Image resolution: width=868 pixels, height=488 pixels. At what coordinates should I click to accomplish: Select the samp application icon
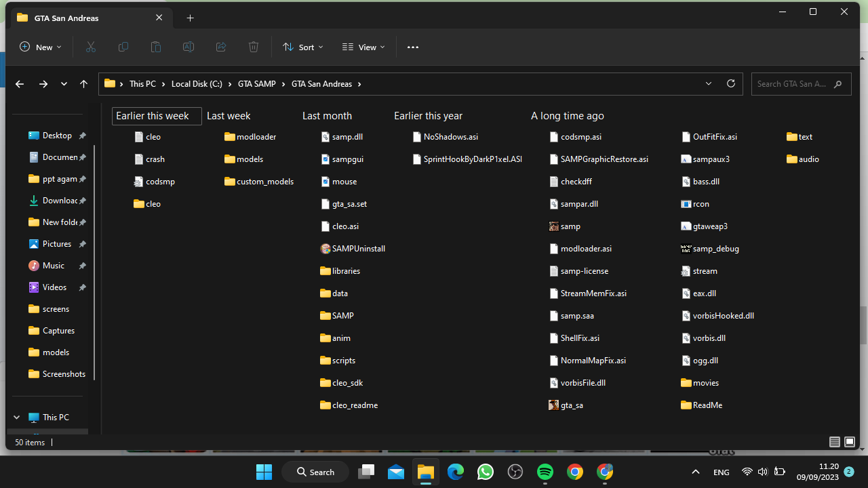553,226
